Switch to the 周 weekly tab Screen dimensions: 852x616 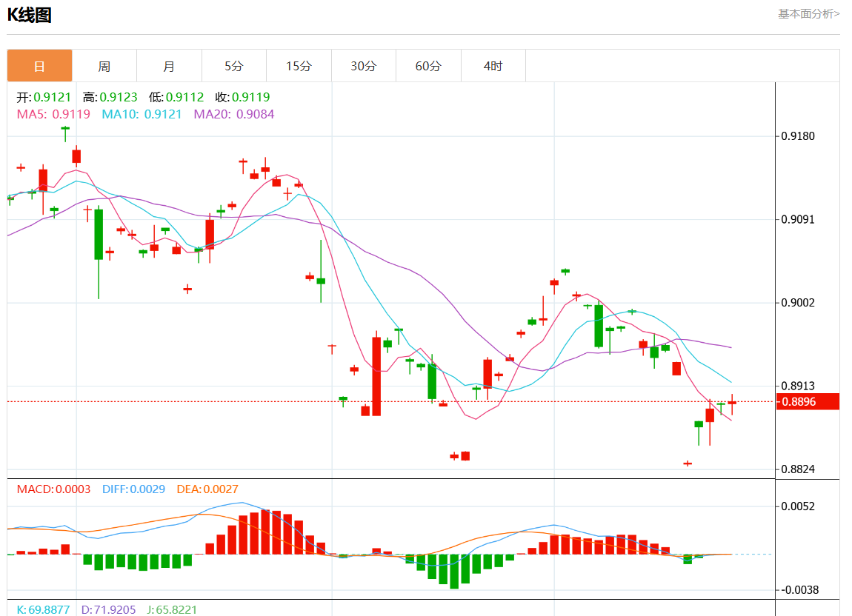click(104, 66)
